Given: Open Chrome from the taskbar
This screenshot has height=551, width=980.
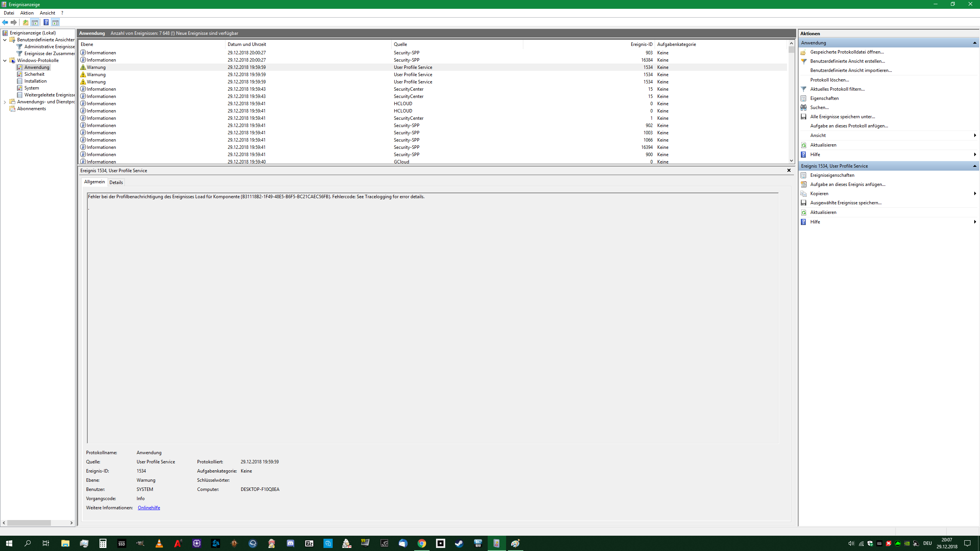Looking at the screenshot, I should pos(421,543).
